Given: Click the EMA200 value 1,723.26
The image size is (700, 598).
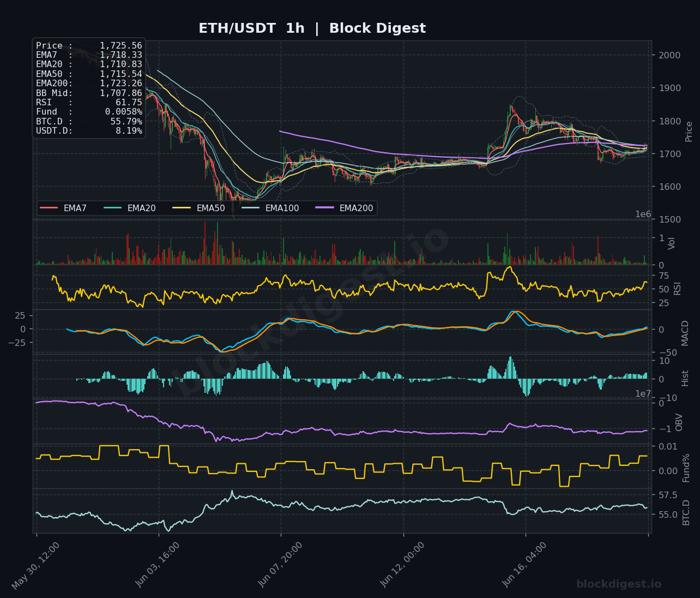Looking at the screenshot, I should click(121, 83).
